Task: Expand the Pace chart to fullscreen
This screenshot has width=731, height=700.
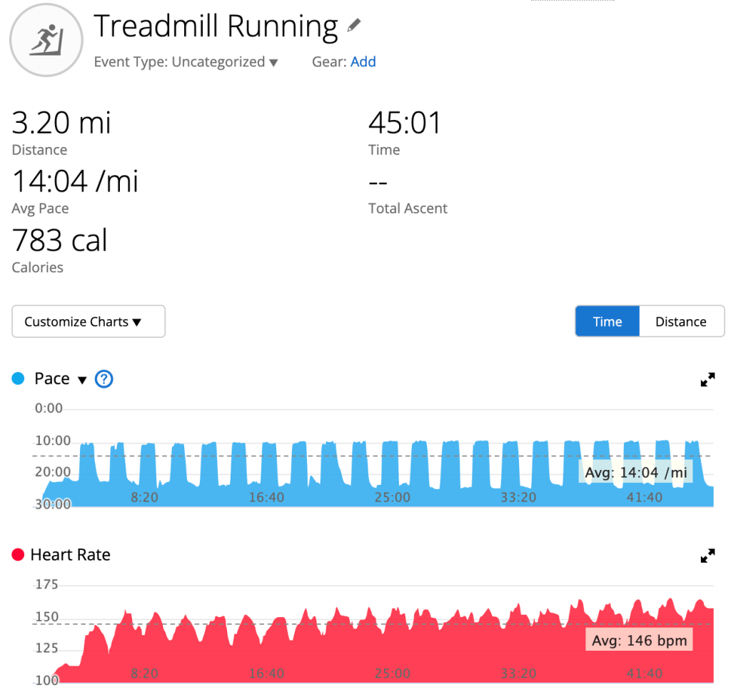Action: 707,380
